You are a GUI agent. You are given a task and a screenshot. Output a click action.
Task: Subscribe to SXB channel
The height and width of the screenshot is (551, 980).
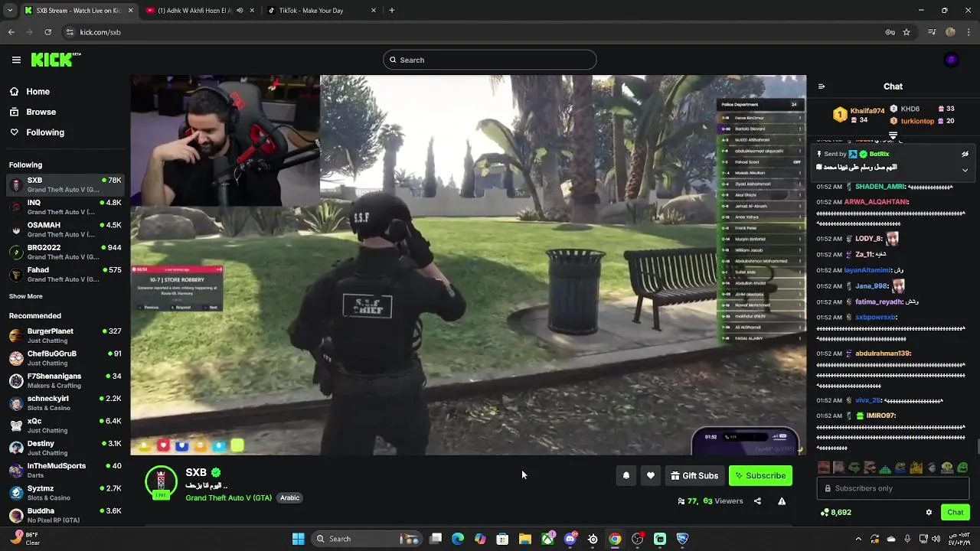click(x=760, y=475)
